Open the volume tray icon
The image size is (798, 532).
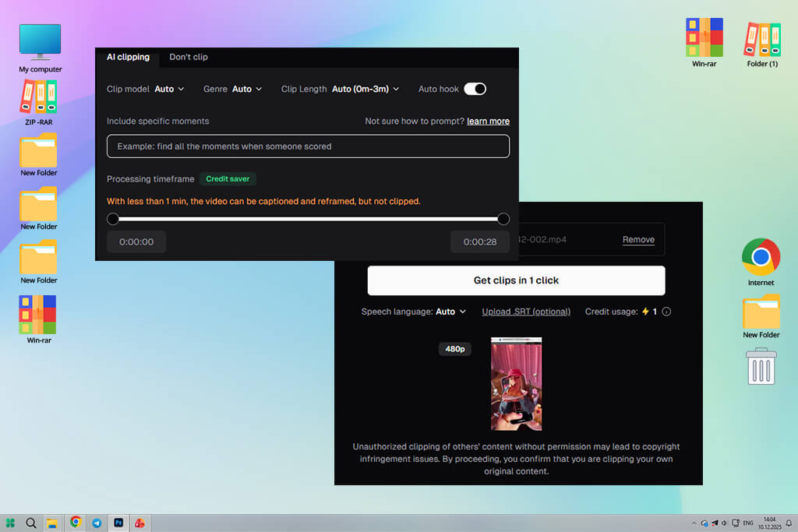click(x=724, y=523)
